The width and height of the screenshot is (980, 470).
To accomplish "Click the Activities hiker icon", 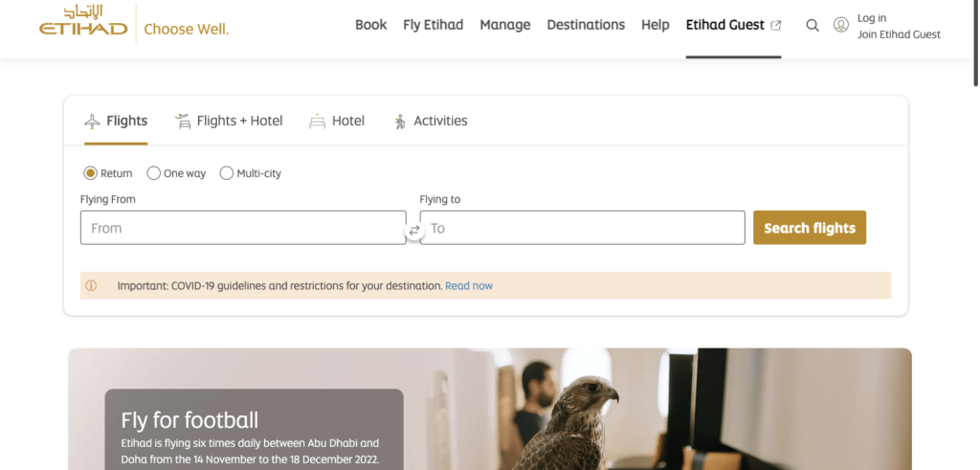I will (400, 122).
